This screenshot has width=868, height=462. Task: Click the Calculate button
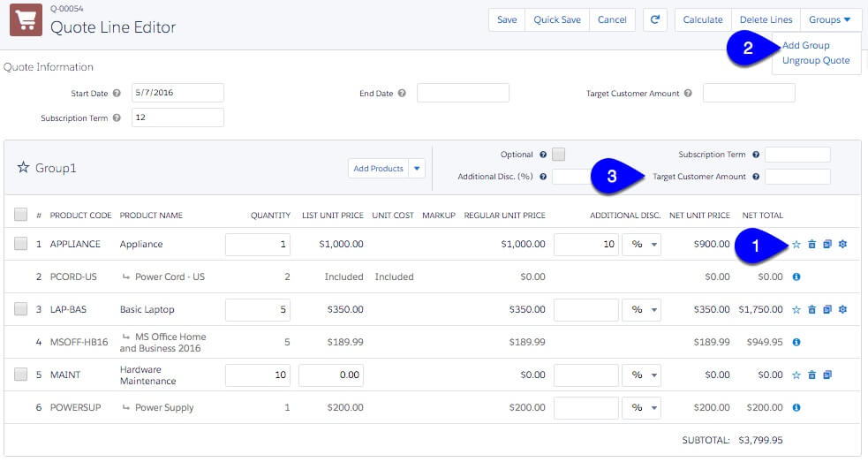tap(703, 19)
